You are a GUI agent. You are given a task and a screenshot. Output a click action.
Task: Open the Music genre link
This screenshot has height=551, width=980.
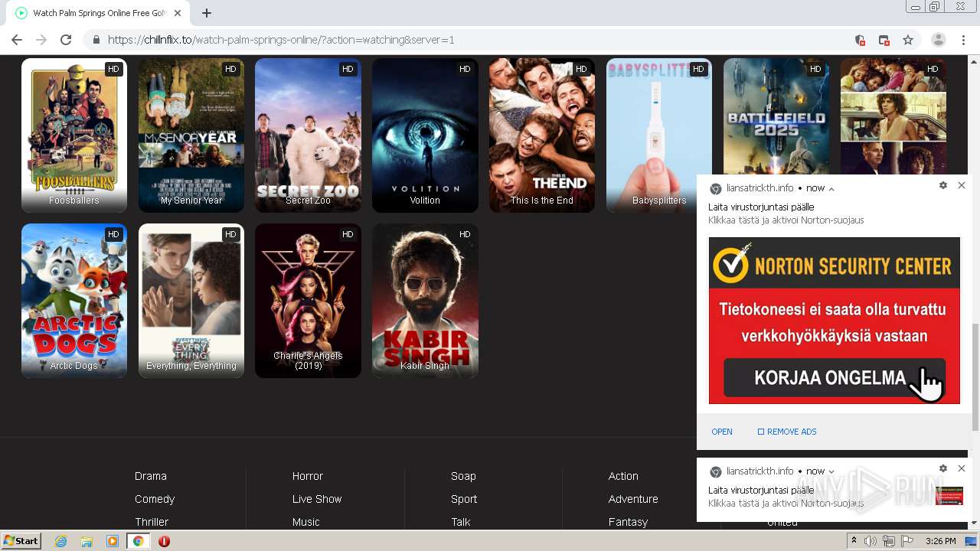(x=306, y=522)
